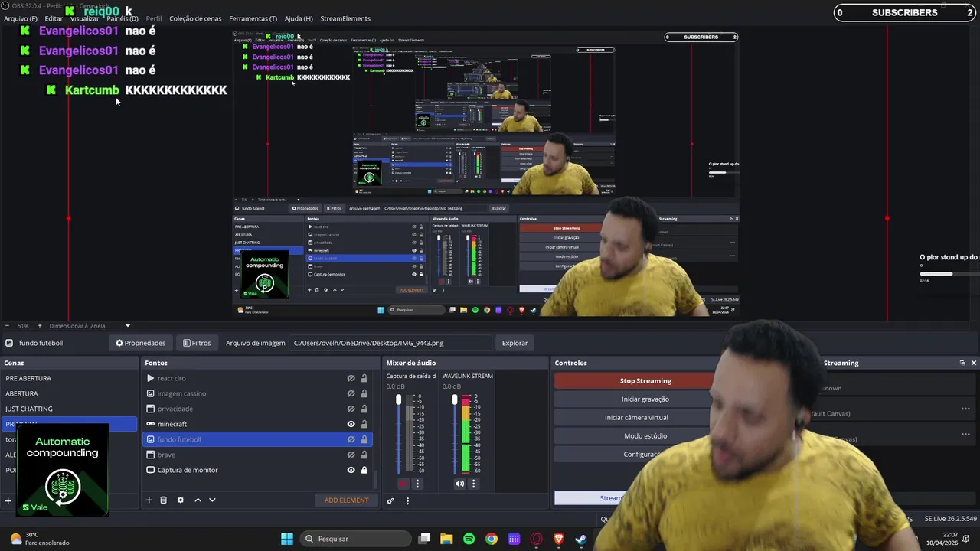Open the Ajuda menu
The width and height of the screenshot is (980, 551).
[299, 18]
